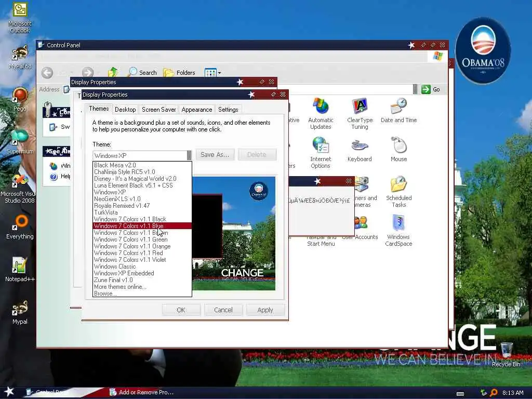Select Royale Remixed v1.47 theme
This screenshot has width=532, height=399.
tap(142, 206)
